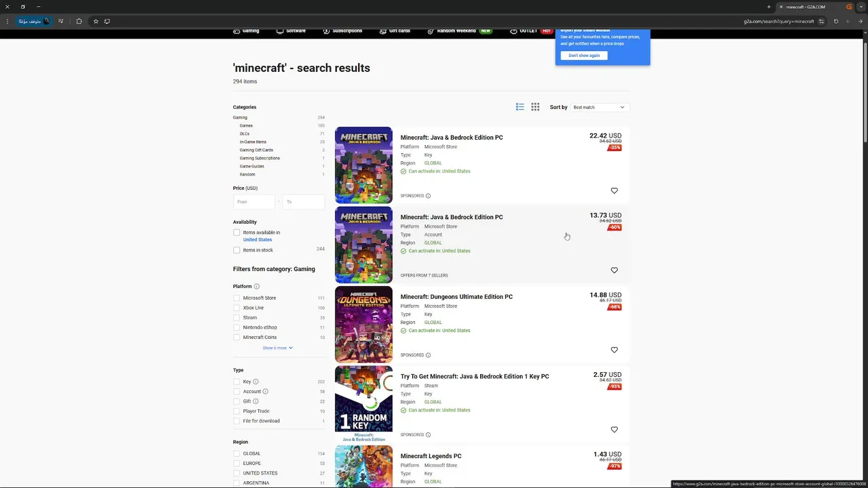Open the Minecraft Dungeons cover thumbnail
This screenshot has height=488, width=868.
pyautogui.click(x=363, y=324)
